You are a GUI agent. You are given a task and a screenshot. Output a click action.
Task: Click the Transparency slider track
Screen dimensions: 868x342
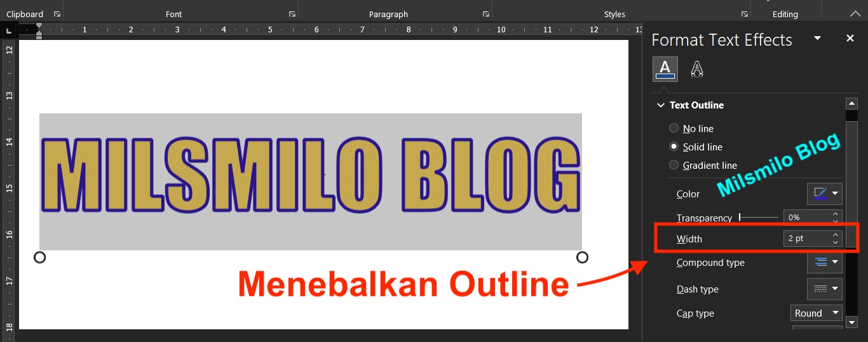(759, 217)
